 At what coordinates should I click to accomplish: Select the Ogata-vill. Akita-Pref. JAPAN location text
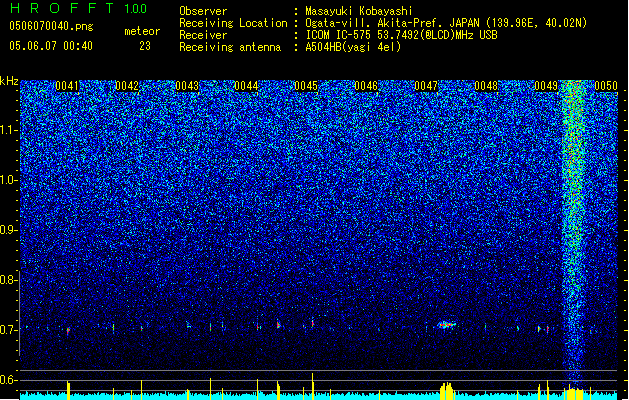pyautogui.click(x=446, y=23)
